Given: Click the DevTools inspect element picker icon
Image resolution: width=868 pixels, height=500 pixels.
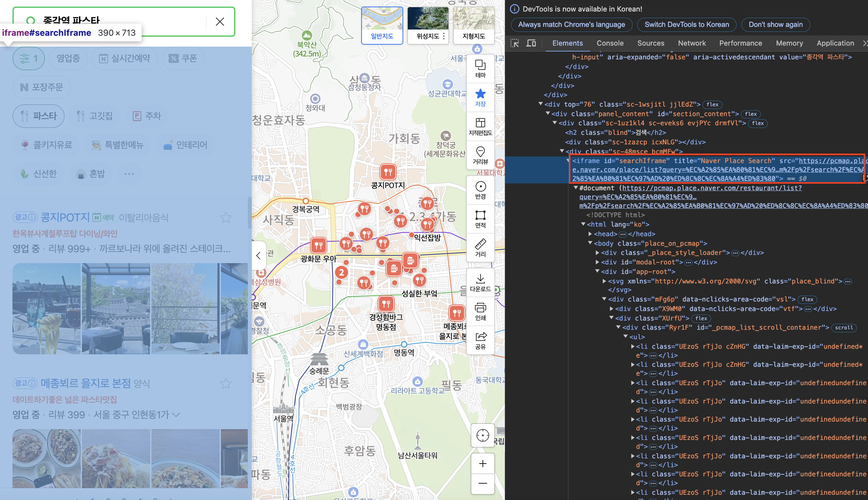Looking at the screenshot, I should (x=515, y=43).
